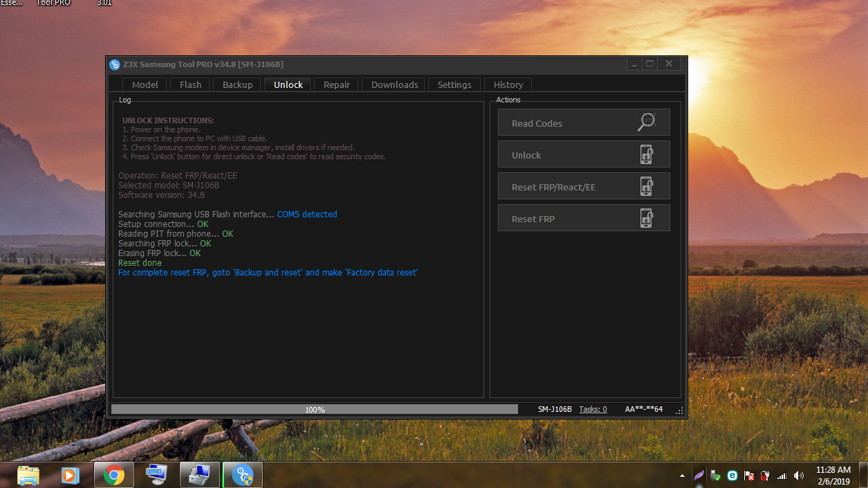
Task: Click the 'COM5 detected' log text
Action: (307, 215)
